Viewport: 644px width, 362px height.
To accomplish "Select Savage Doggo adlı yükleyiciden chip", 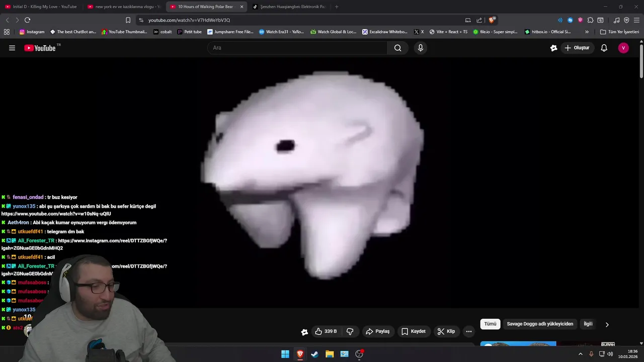I will 540,324.
